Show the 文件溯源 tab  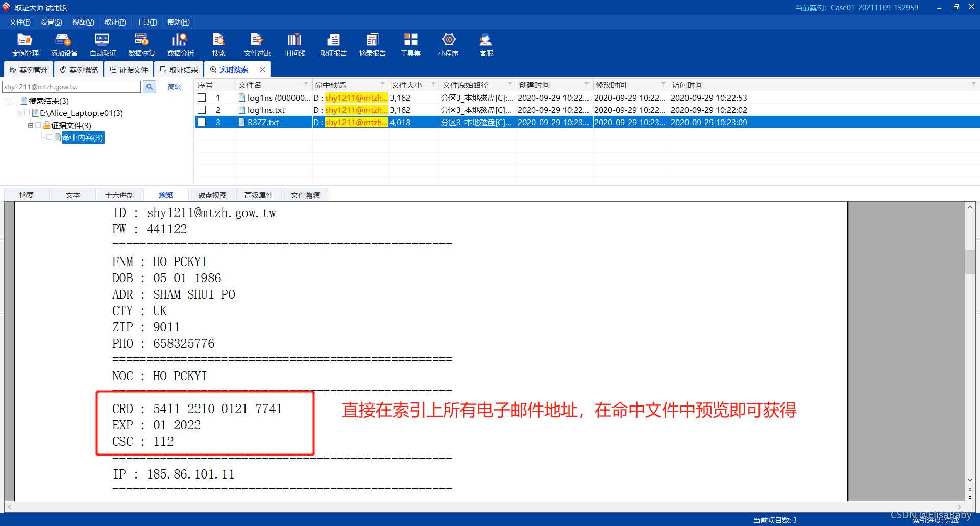pos(305,195)
